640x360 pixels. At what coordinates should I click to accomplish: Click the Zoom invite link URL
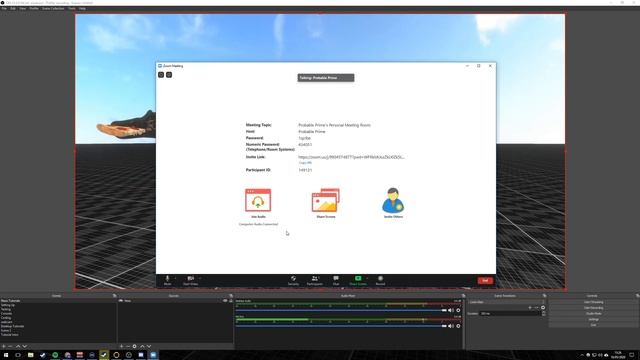351,157
